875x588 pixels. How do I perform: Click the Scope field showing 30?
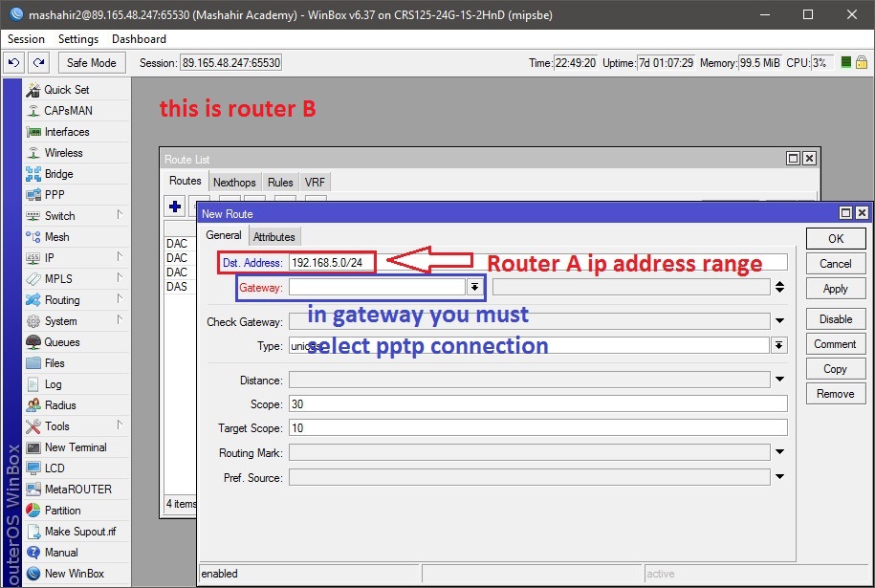pos(538,403)
